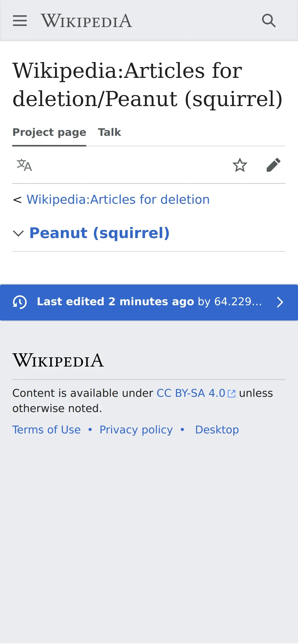
Task: Edit page with pencil icon
Action: [274, 165]
